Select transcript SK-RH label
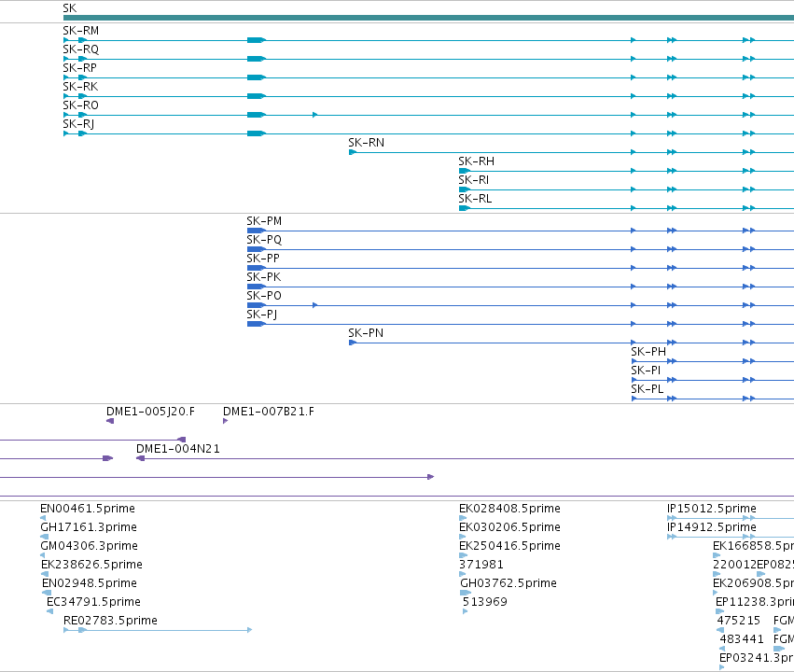 pos(476,162)
